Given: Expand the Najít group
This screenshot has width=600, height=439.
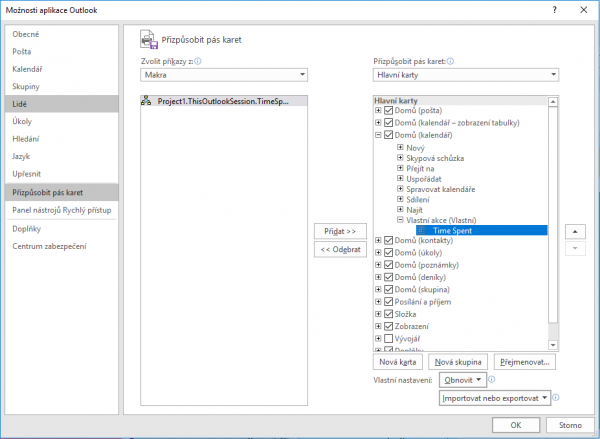Looking at the screenshot, I should [x=400, y=209].
